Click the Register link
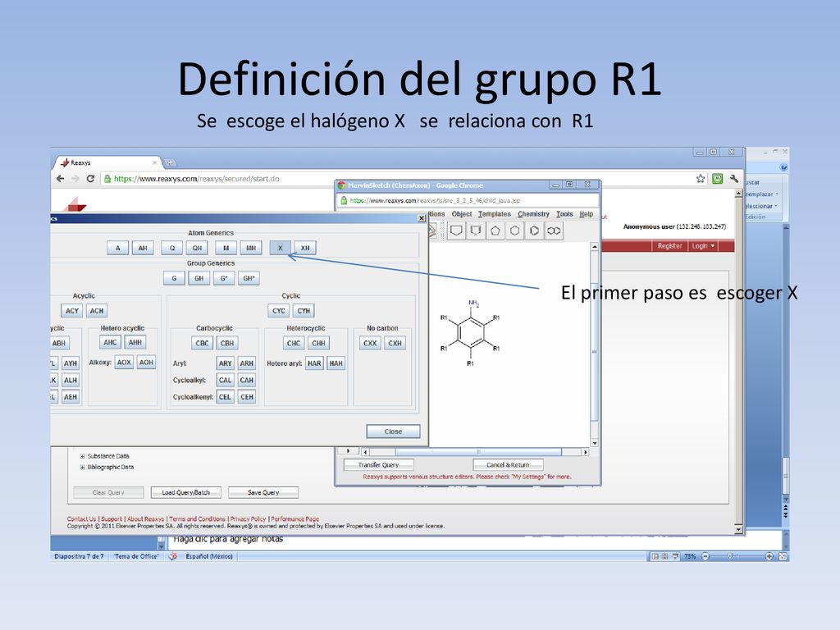Image resolution: width=840 pixels, height=630 pixels. point(669,246)
